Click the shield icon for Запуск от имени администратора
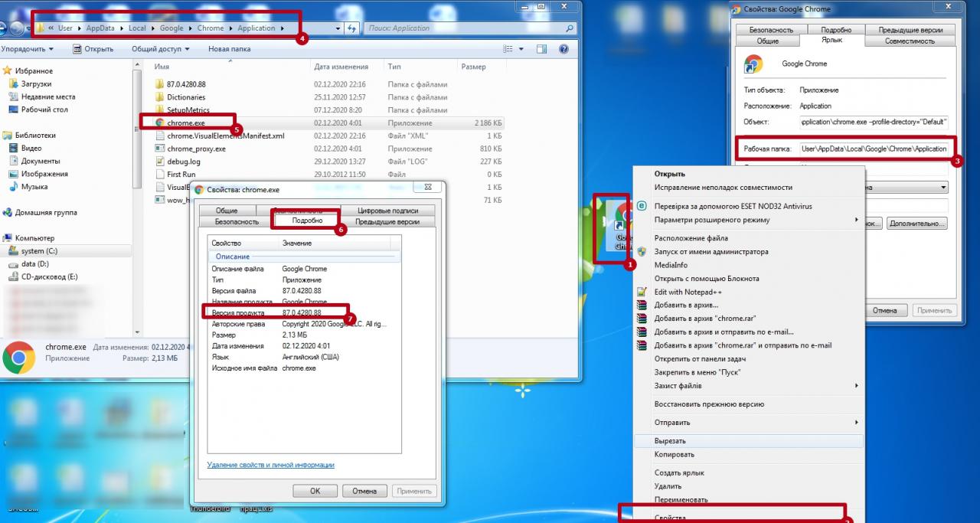Image resolution: width=980 pixels, height=523 pixels. tap(642, 251)
